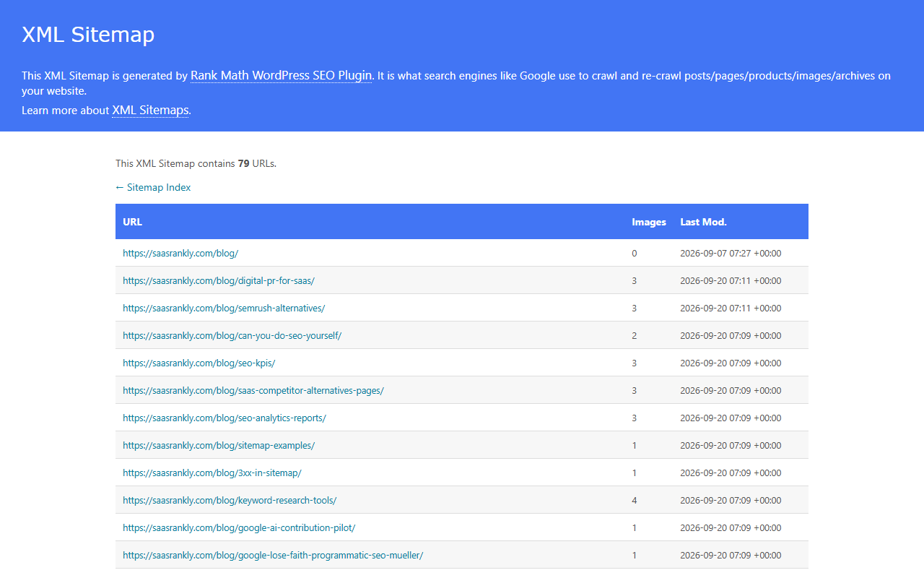This screenshot has height=578, width=924.
Task: Click last modified date of semrush-alternatives row
Action: [x=731, y=308]
